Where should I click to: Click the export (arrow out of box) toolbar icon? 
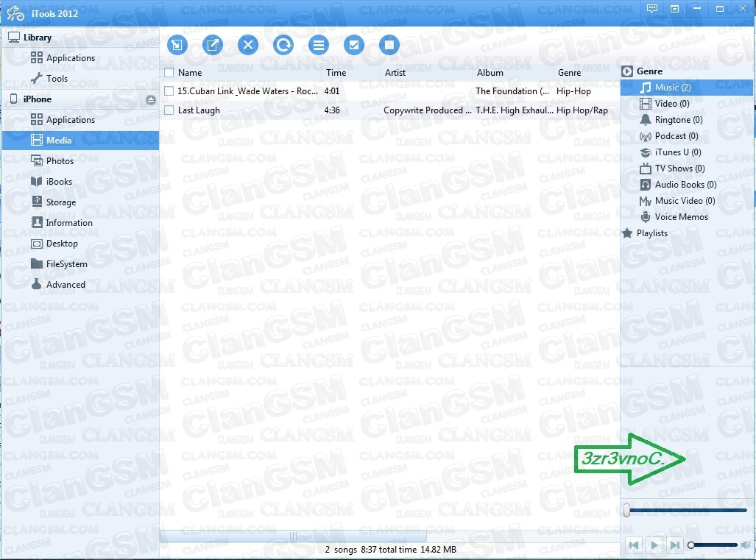(x=213, y=45)
